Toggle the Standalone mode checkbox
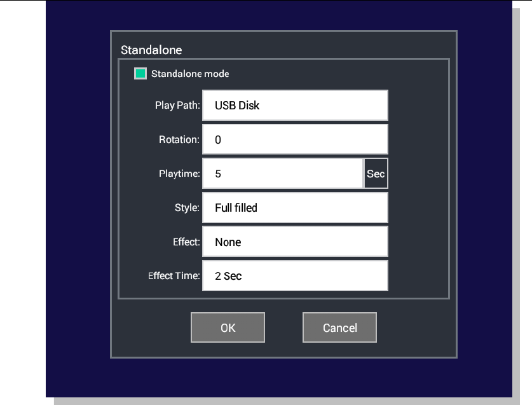Screen dimensions: 532x405 point(140,73)
